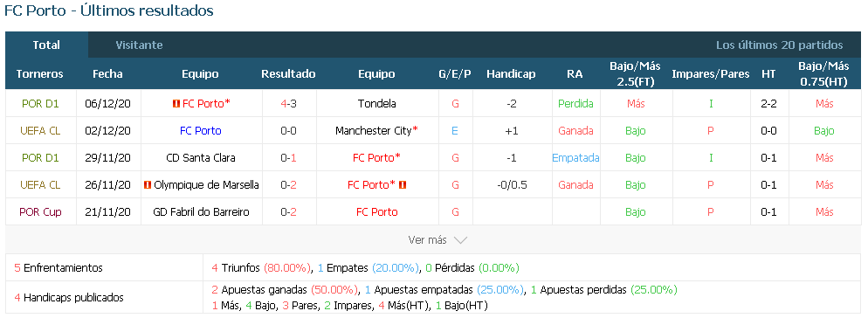868x318 pixels.
Task: Click POR Cup tournament label
Action: pyautogui.click(x=40, y=212)
